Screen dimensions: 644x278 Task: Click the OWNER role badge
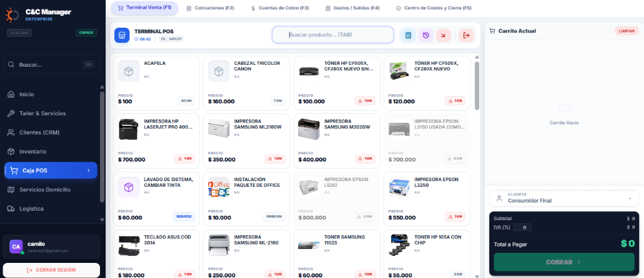coord(86,33)
